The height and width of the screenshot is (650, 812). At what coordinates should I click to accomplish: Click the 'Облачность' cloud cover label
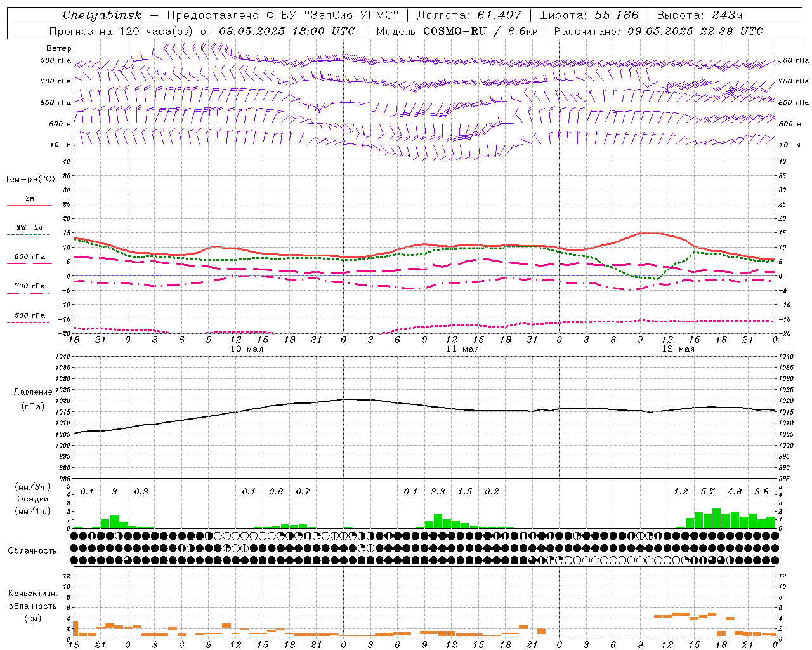pos(32,551)
